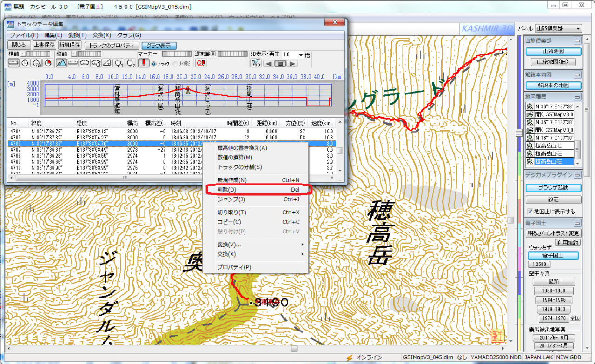The image size is (595, 364).
Task: Click the map horizontal scrollbar thumb
Action: (x=294, y=348)
